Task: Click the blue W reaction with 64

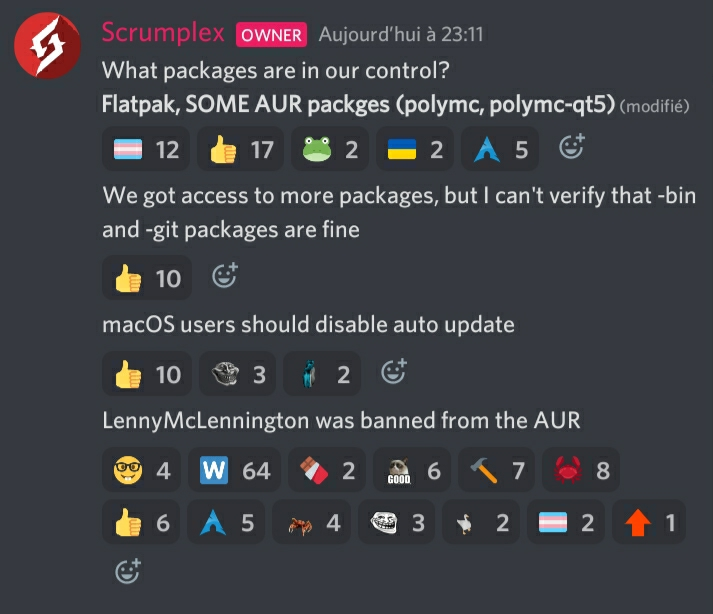Action: [235, 470]
